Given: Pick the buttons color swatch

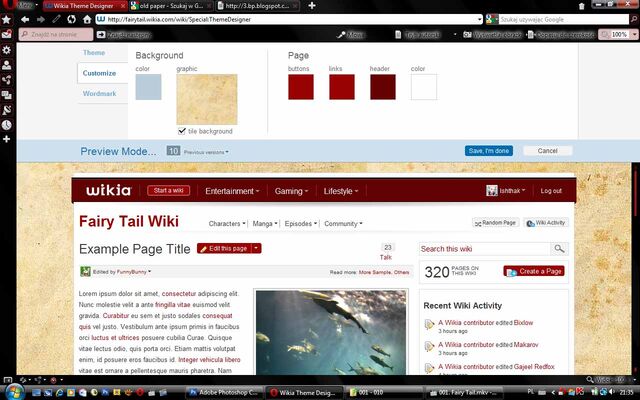Looking at the screenshot, I should coord(301,87).
